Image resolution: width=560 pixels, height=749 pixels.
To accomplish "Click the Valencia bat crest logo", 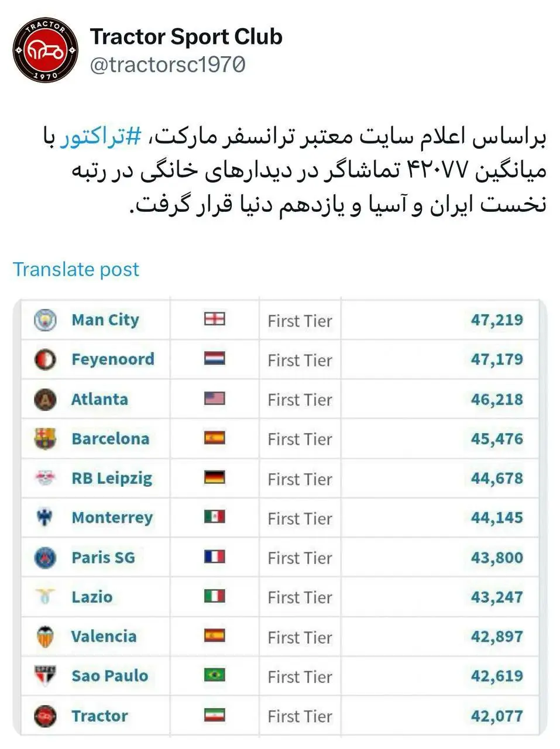I will [x=44, y=637].
